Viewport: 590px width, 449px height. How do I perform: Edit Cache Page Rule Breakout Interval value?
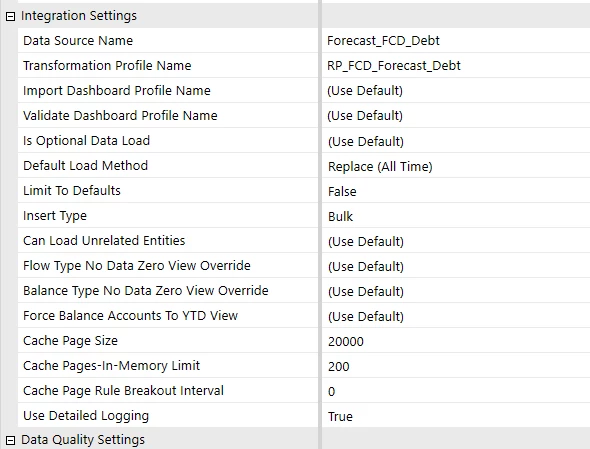coord(456,391)
